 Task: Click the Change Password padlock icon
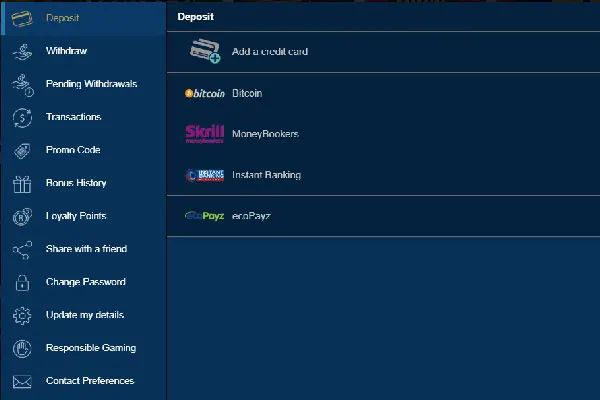coord(22,283)
